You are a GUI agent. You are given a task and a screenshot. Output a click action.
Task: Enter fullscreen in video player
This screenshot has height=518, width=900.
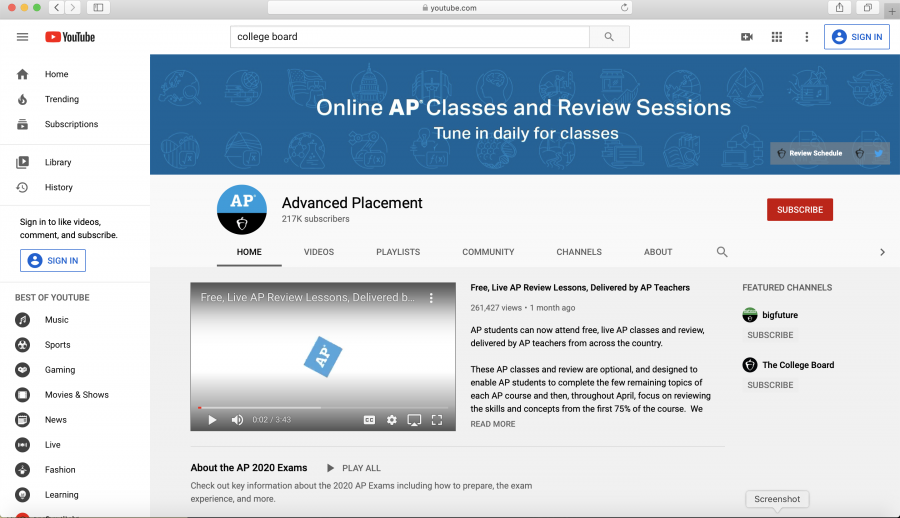click(437, 420)
